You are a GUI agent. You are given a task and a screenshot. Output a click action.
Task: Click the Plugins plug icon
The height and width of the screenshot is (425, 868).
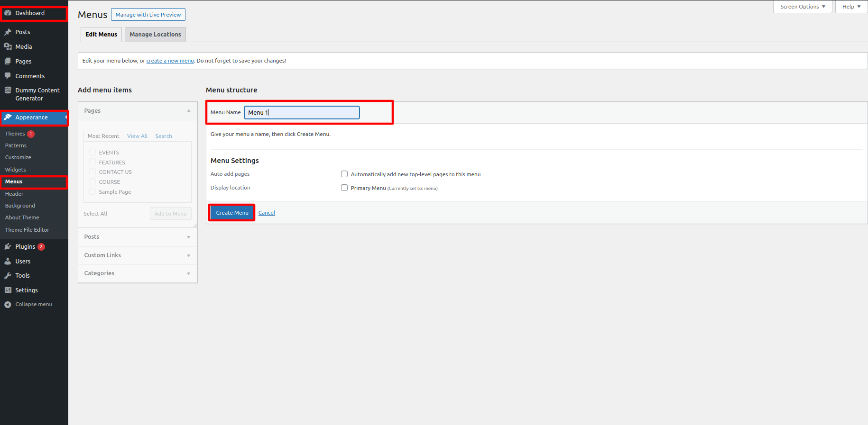tap(8, 246)
